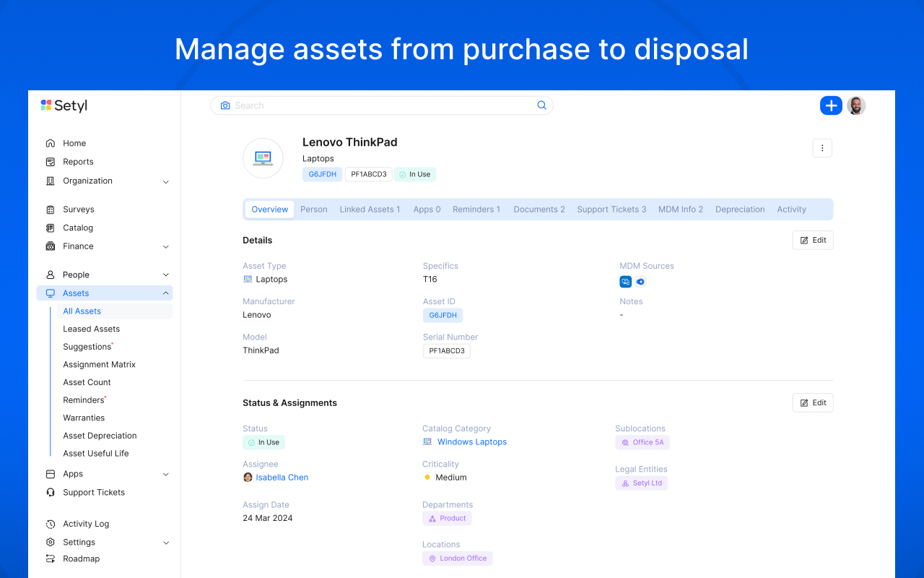
Task: Select the Overview tab
Action: click(x=270, y=210)
